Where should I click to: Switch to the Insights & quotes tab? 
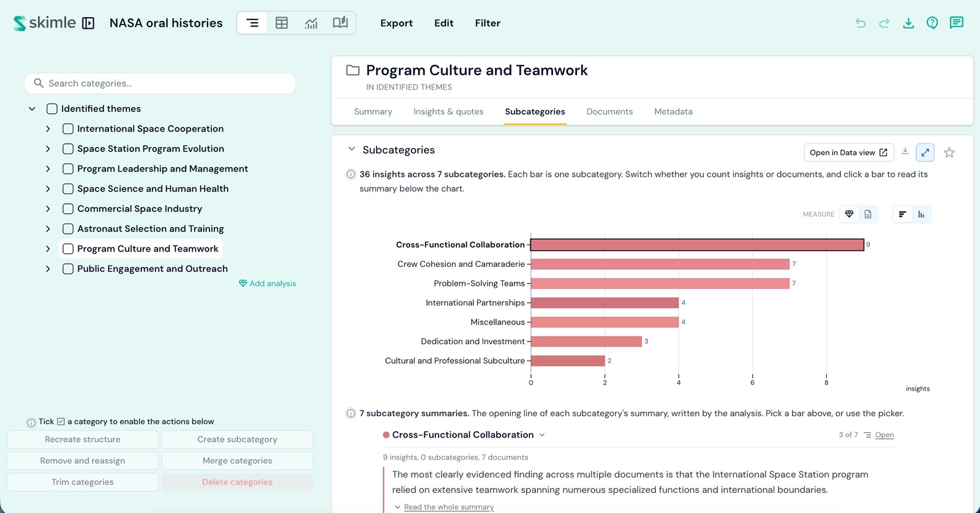pos(448,111)
